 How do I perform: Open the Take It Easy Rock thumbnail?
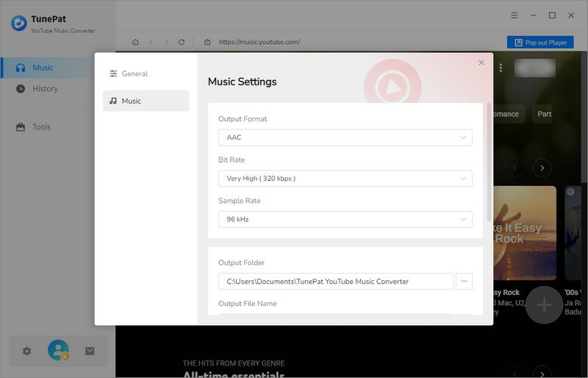[x=525, y=233]
